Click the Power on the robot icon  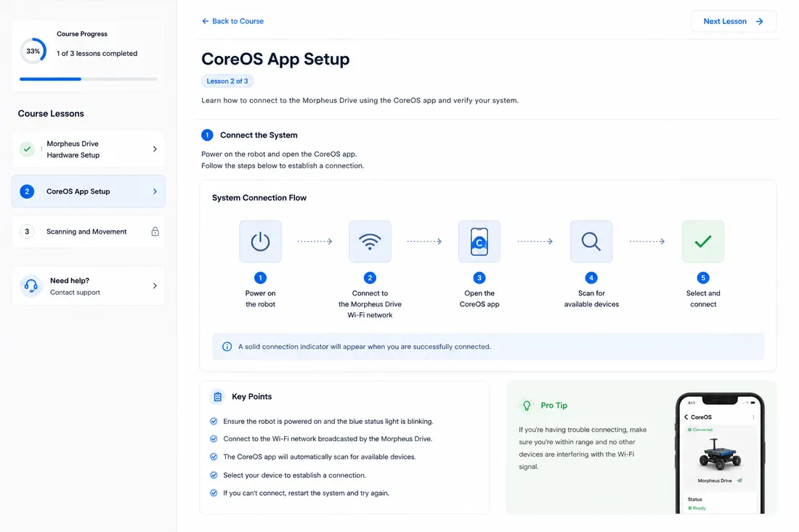[x=260, y=241]
